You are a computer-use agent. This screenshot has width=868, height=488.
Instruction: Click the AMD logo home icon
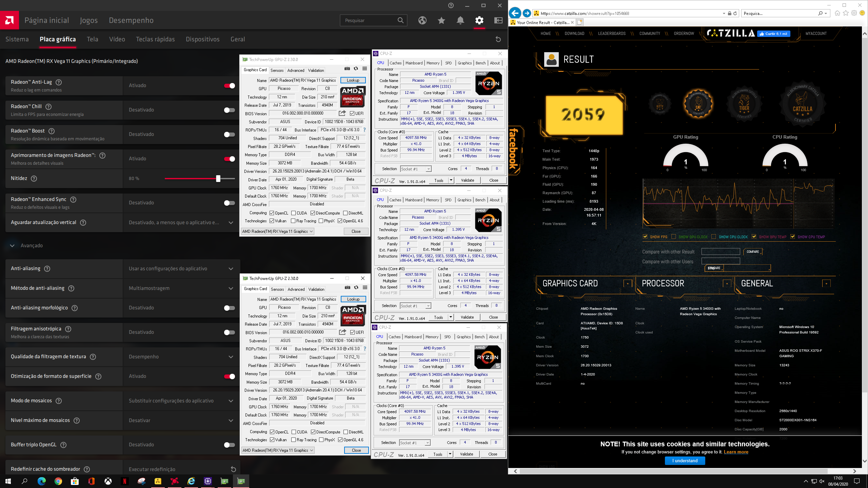pos(9,20)
